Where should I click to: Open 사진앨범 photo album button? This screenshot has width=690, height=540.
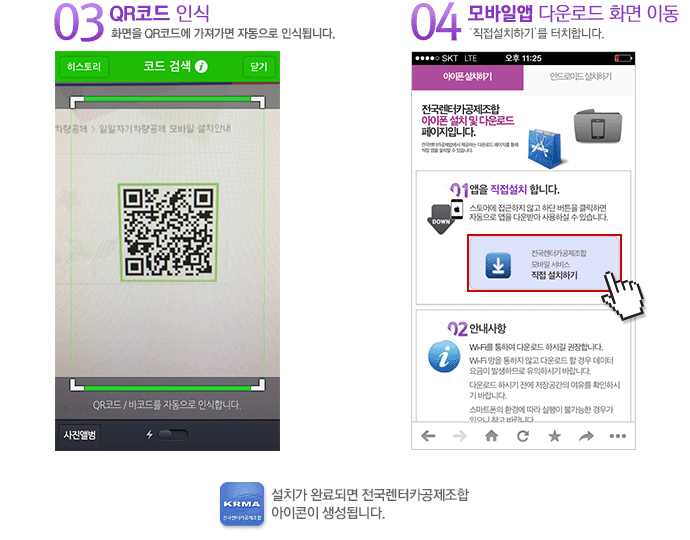[x=79, y=435]
